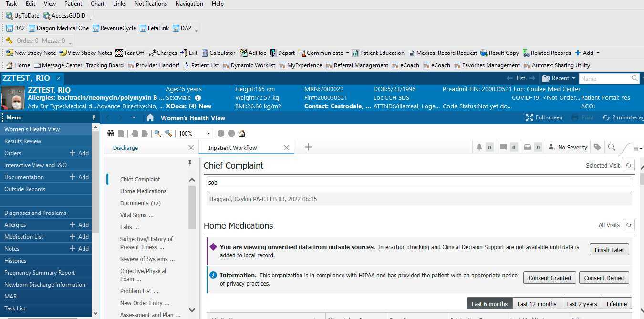Pin the Menu sidebar

coord(93,117)
